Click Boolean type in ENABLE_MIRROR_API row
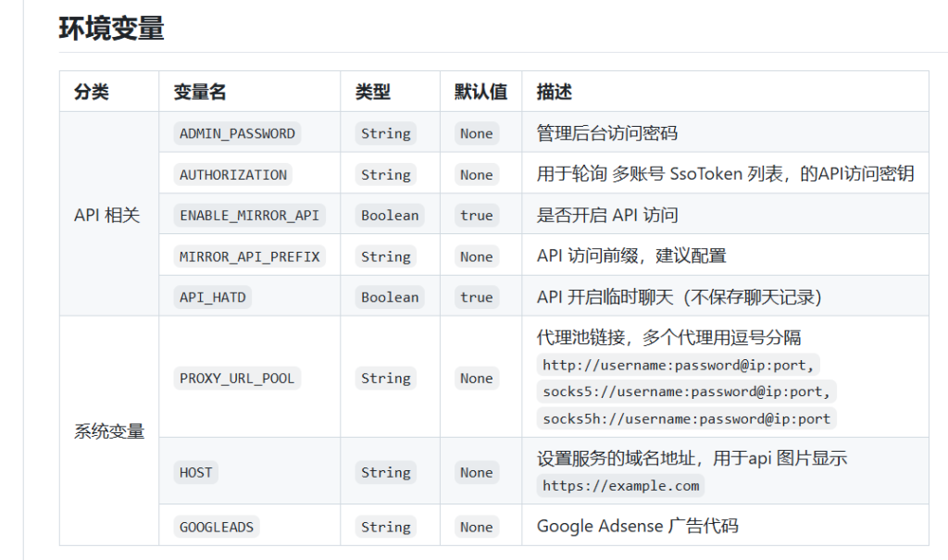This screenshot has width=948, height=560. [x=390, y=216]
